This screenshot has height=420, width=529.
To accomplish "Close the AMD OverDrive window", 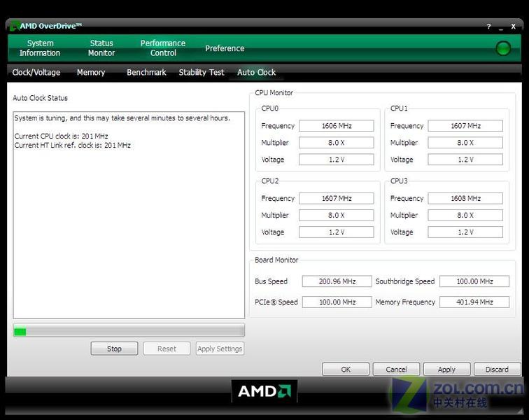I will [x=513, y=27].
